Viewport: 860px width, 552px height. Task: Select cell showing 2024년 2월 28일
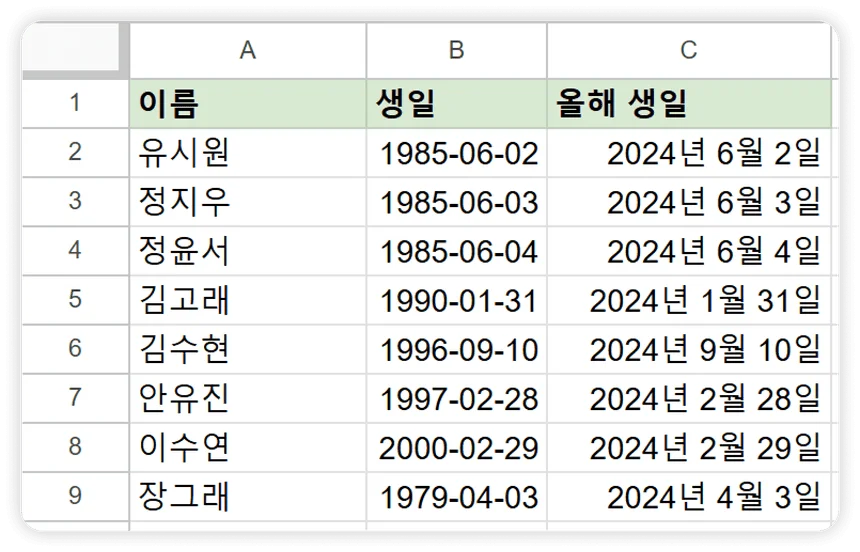(x=688, y=397)
